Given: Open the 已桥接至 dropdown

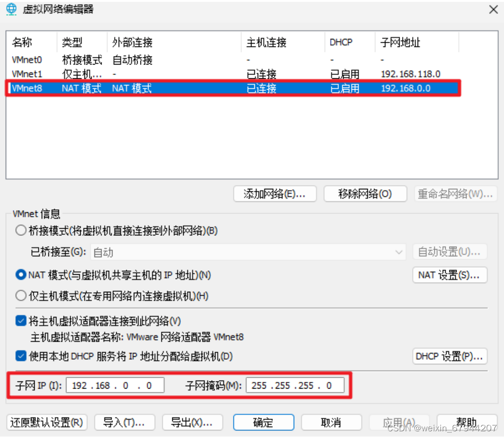Looking at the screenshot, I should [x=248, y=252].
